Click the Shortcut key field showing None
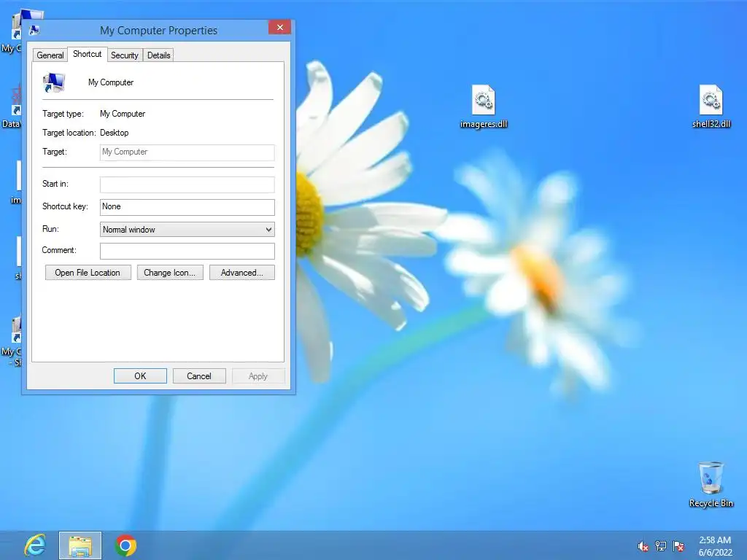This screenshot has height=560, width=747. 187,206
